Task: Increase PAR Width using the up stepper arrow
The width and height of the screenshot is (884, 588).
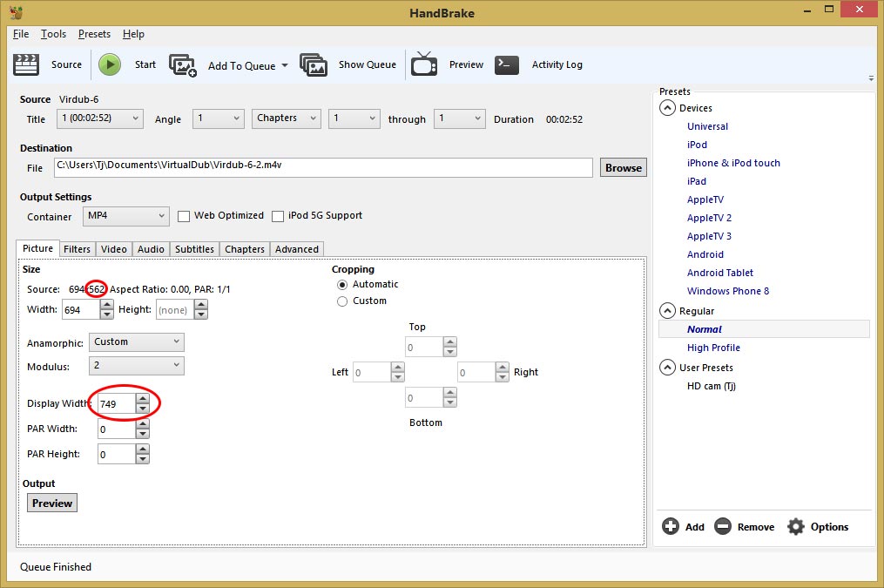Action: click(143, 424)
